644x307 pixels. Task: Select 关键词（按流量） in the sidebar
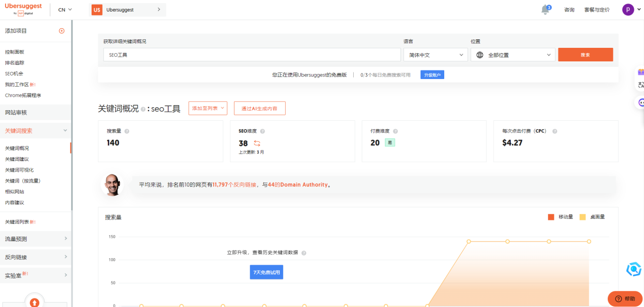click(x=23, y=181)
